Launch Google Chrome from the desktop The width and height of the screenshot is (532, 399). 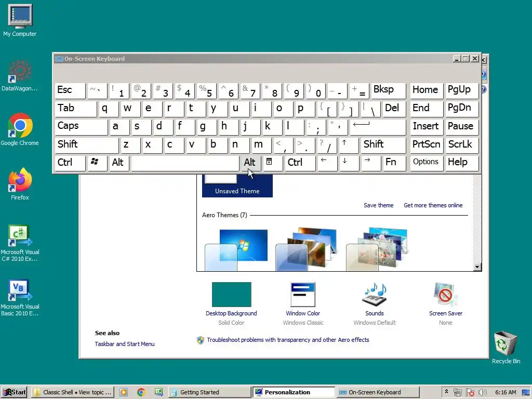pos(20,129)
